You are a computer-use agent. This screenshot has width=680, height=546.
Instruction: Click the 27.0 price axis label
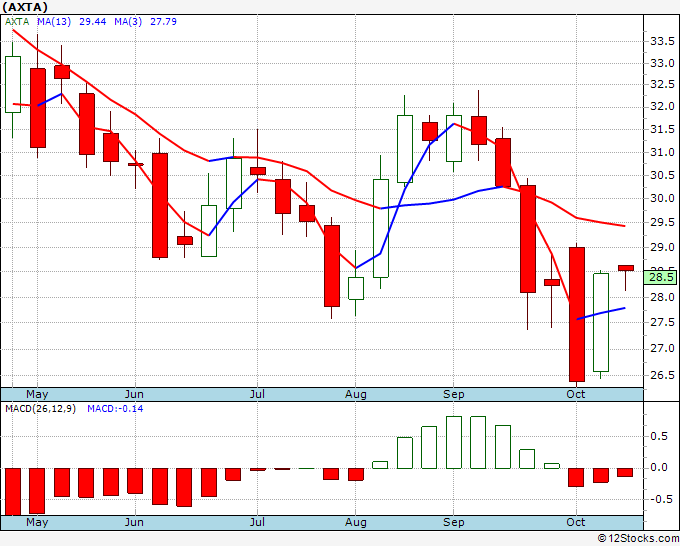[662, 349]
